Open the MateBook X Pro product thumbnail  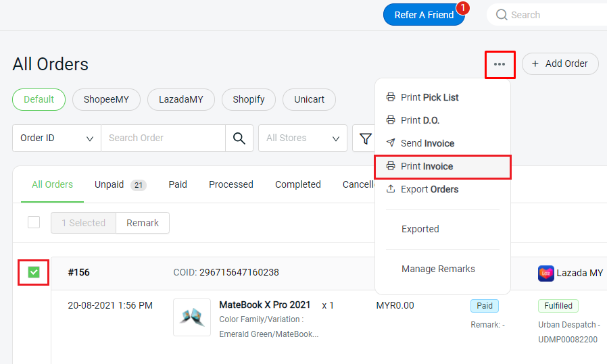pyautogui.click(x=192, y=317)
